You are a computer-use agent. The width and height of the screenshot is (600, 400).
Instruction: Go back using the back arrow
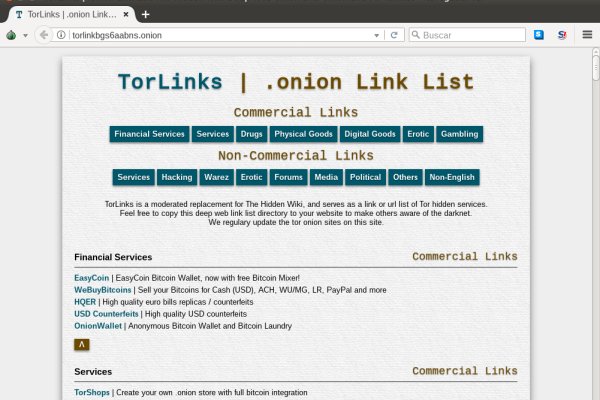coord(43,35)
